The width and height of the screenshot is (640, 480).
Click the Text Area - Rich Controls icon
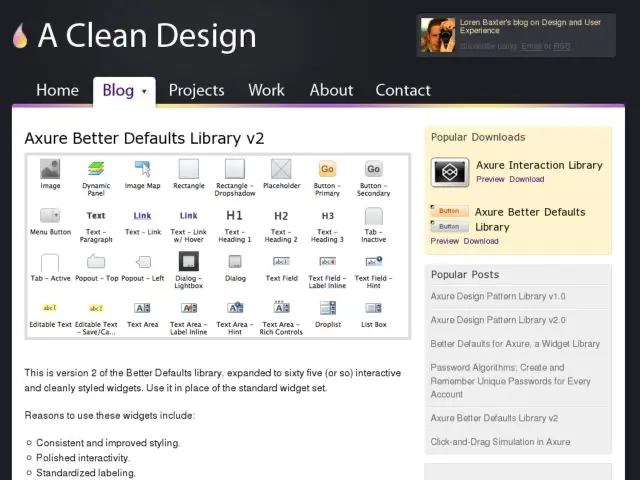pos(281,307)
